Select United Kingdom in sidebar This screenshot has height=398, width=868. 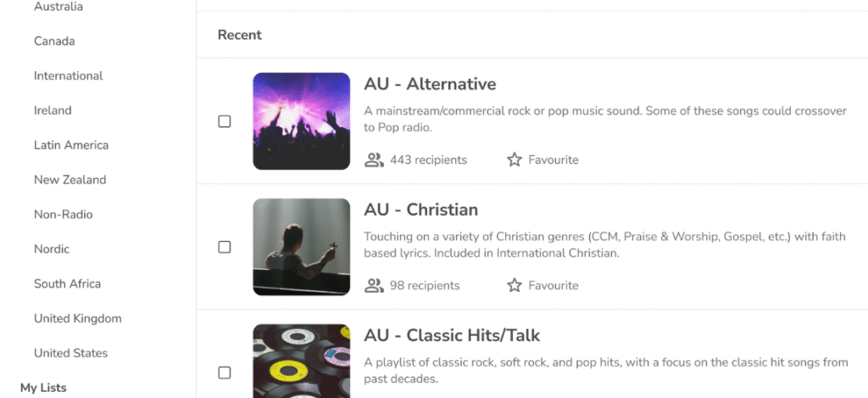78,318
